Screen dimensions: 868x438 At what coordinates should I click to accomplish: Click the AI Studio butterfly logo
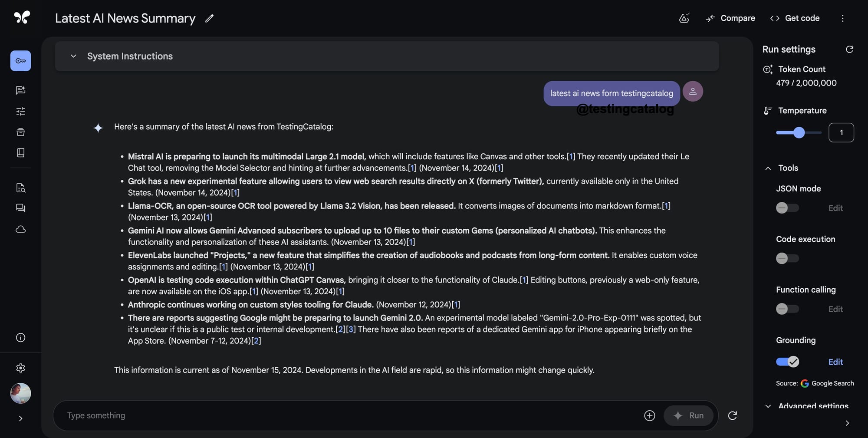[22, 17]
